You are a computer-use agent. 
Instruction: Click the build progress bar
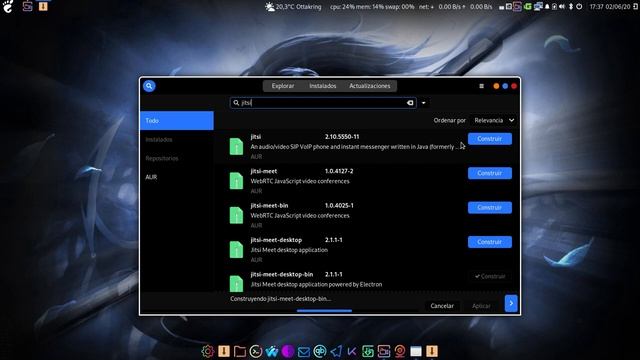(x=324, y=311)
